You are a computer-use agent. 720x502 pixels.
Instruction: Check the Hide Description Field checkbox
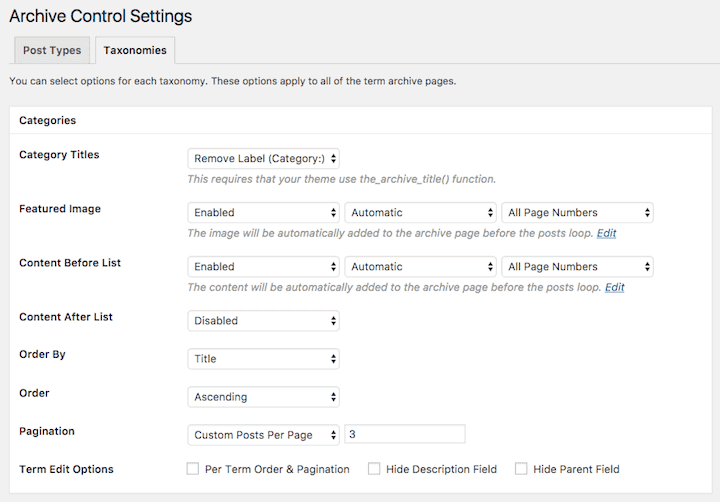click(374, 469)
